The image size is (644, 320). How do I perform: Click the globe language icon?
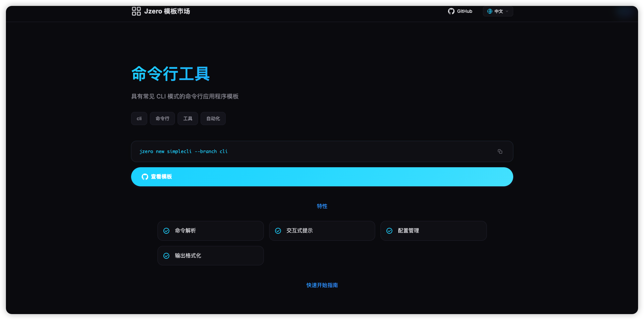[490, 11]
